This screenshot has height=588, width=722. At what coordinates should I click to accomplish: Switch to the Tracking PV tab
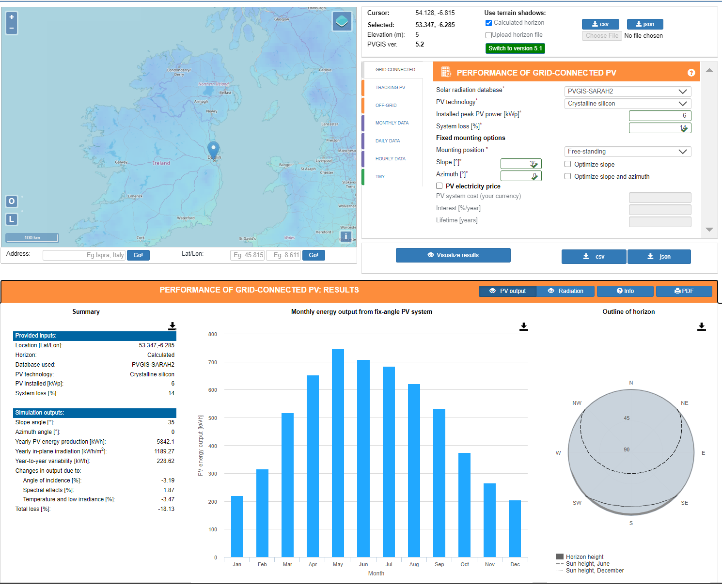[x=390, y=88]
